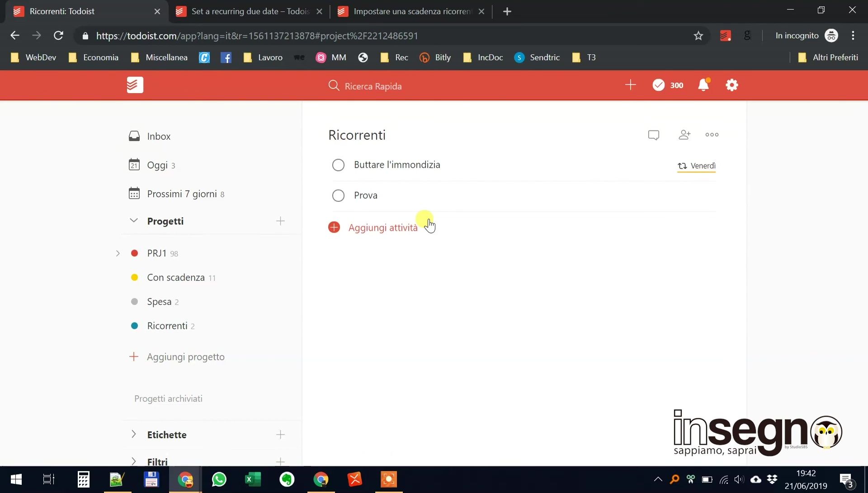Screen dimensions: 868x493
Task: Click Ricerca Rapida search field
Action: pos(373,86)
